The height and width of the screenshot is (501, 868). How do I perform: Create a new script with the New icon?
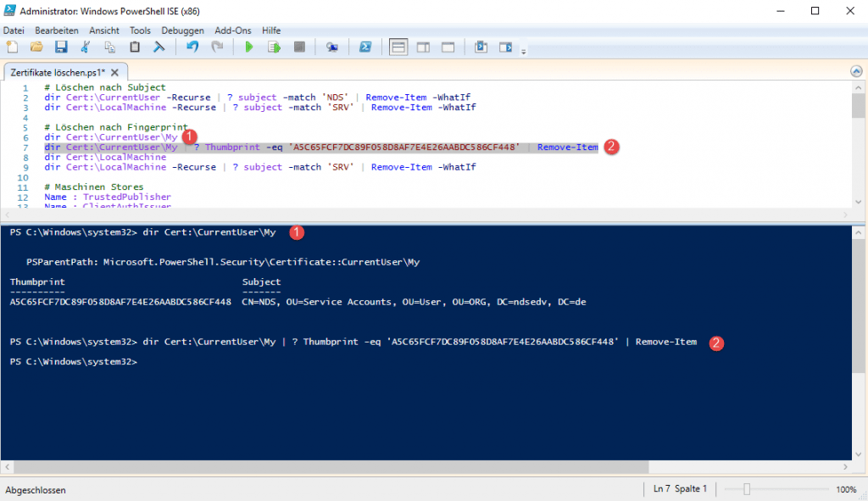[12, 47]
